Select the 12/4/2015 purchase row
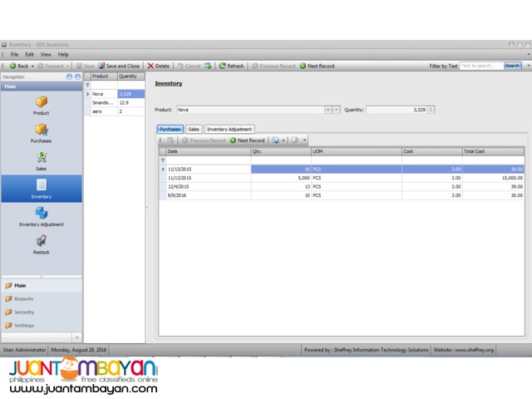The height and width of the screenshot is (399, 532). (x=342, y=186)
